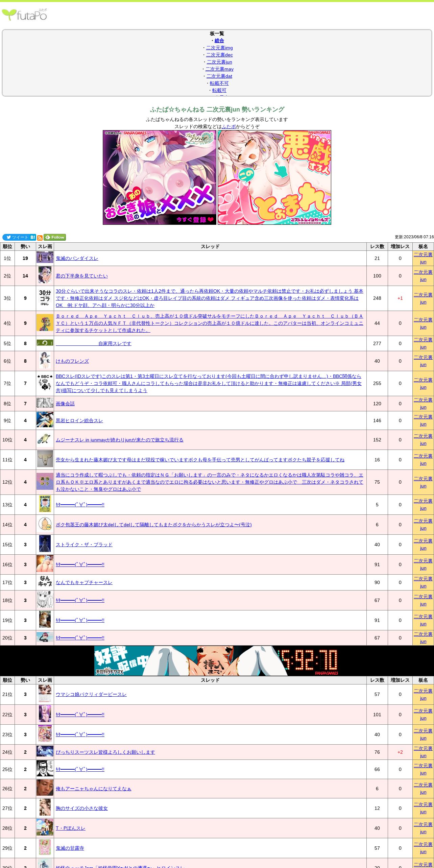Open the 転載可 board link

219,90
